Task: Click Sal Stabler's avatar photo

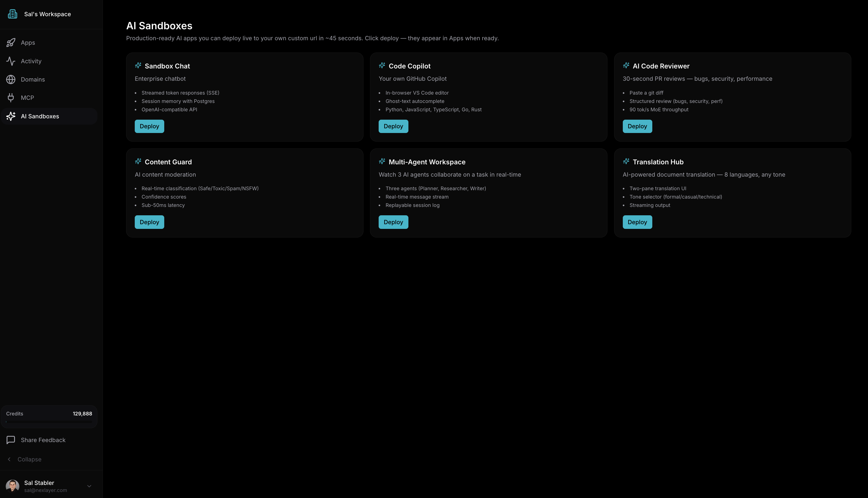Action: click(13, 486)
